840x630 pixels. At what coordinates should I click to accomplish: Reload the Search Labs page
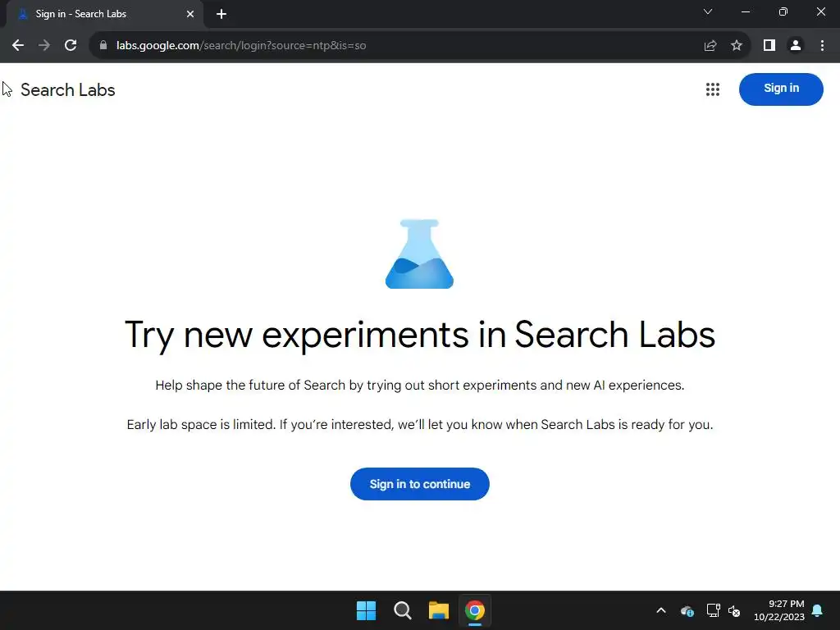71,46
